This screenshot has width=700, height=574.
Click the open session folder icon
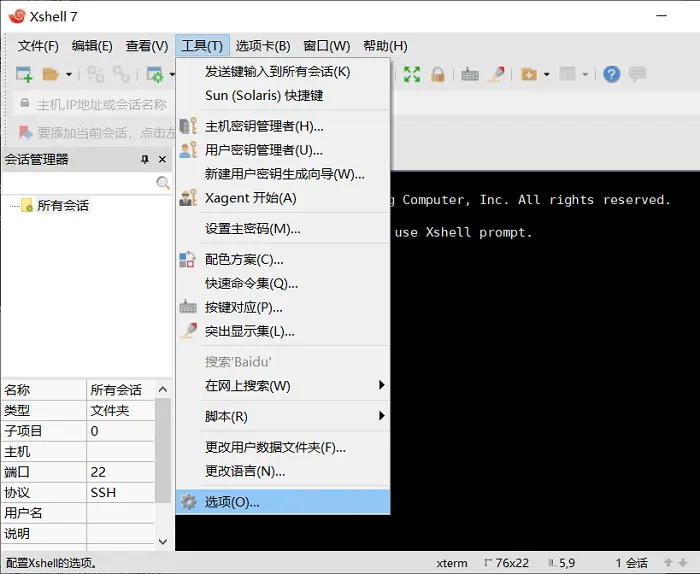51,74
